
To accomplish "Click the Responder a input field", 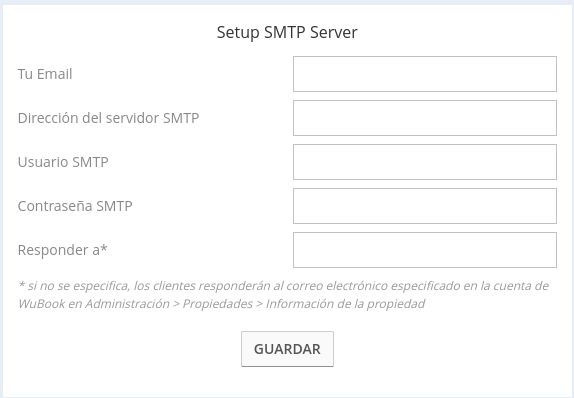I will [x=425, y=250].
